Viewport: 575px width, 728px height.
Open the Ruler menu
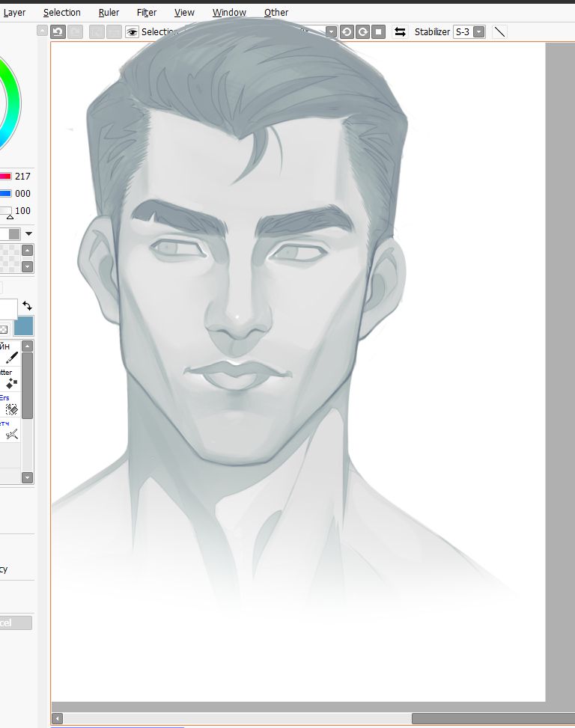(x=109, y=13)
